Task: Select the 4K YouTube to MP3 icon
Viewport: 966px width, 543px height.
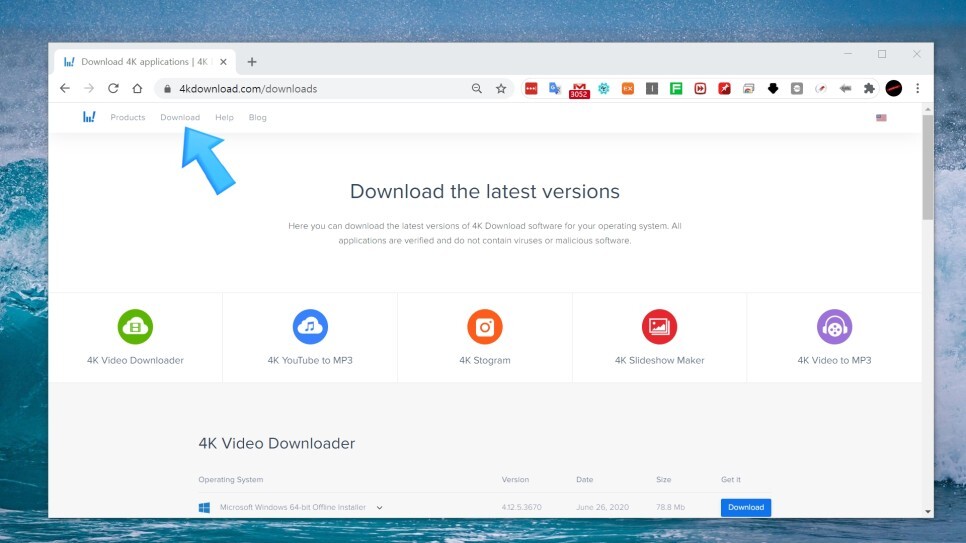Action: 310,327
